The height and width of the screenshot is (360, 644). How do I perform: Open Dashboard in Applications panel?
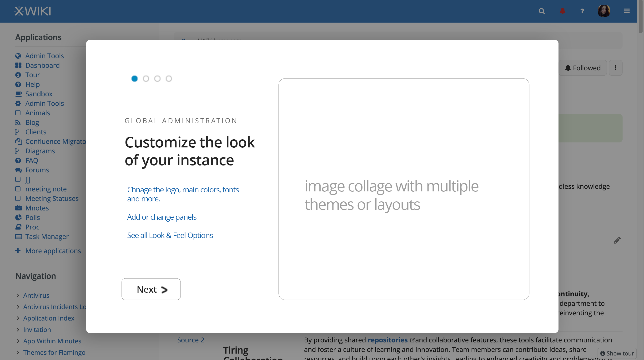click(x=42, y=65)
